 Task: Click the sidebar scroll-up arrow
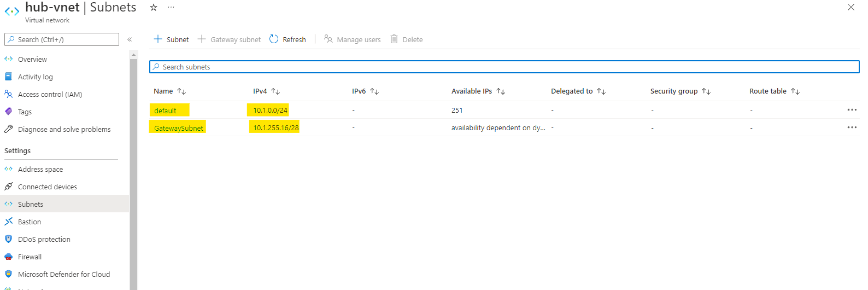click(x=134, y=55)
